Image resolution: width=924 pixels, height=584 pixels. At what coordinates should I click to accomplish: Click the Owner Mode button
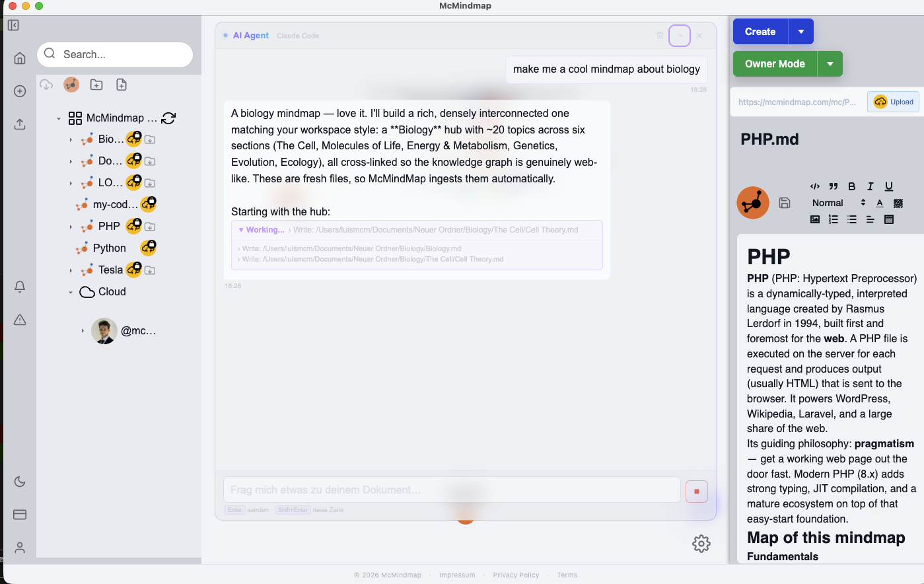pos(775,64)
